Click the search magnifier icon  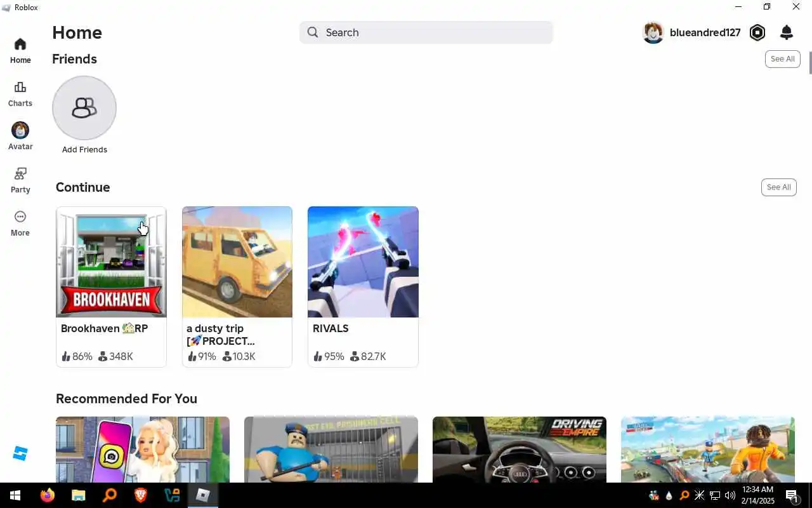tap(313, 32)
